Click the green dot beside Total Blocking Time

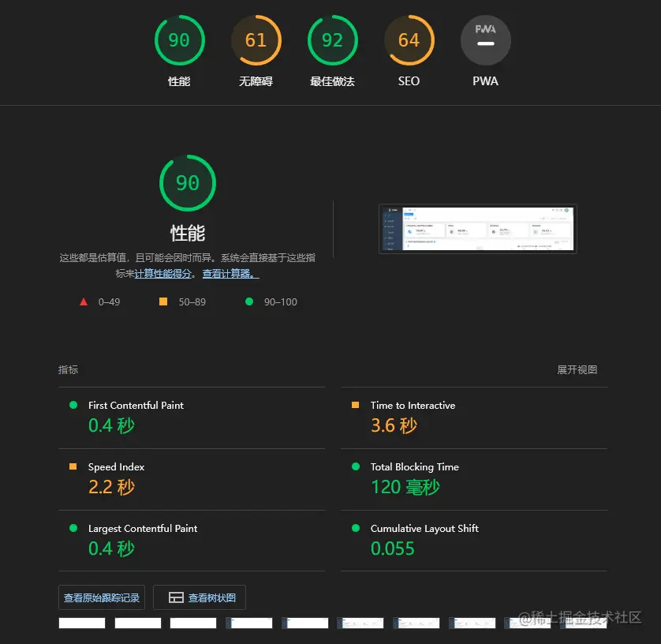[356, 466]
